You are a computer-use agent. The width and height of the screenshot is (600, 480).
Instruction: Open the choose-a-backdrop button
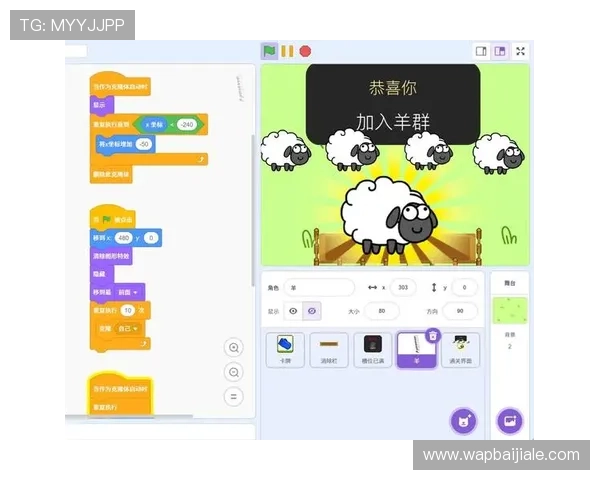tap(510, 421)
